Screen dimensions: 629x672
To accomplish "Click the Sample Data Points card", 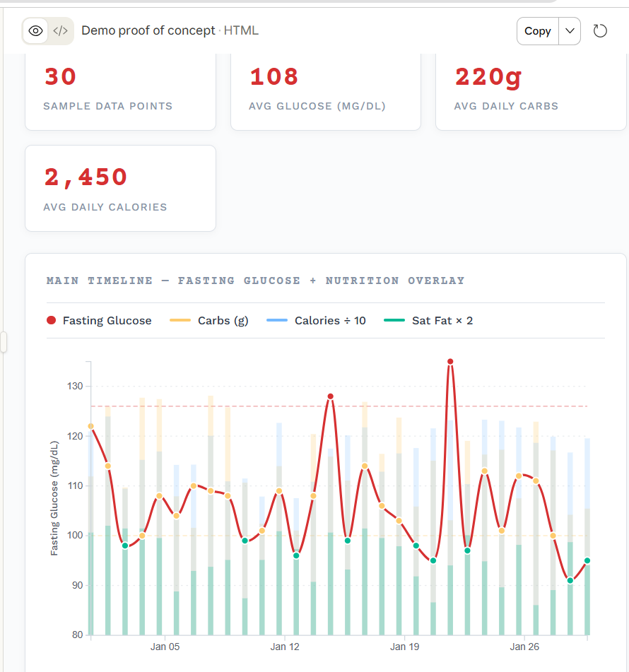I will click(120, 90).
